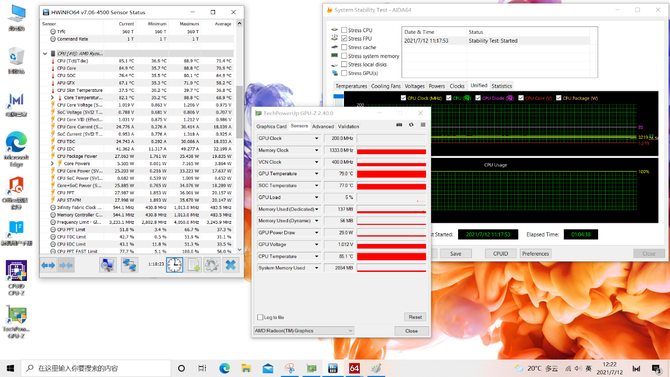Open AIDA64 Voltages tab
This screenshot has width=670, height=377.
(x=414, y=86)
